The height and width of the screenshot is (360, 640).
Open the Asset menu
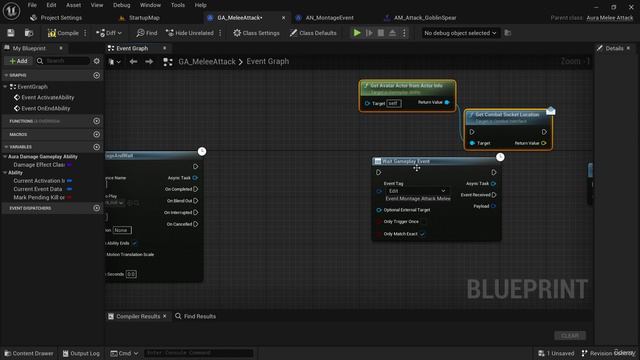(x=73, y=5)
